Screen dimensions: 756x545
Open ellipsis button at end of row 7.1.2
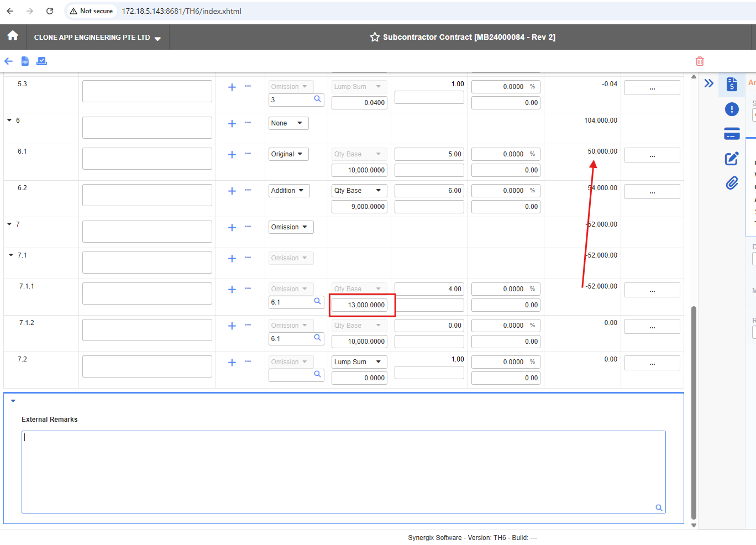coord(652,326)
